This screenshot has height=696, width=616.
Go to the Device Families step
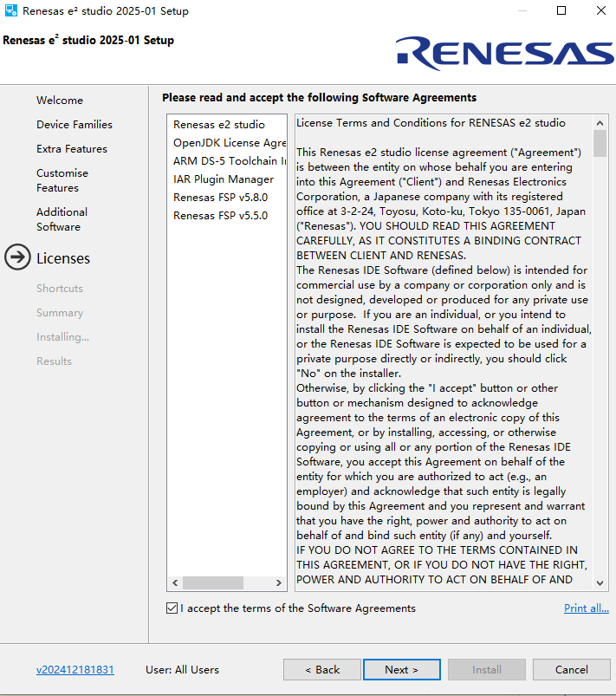click(x=75, y=125)
